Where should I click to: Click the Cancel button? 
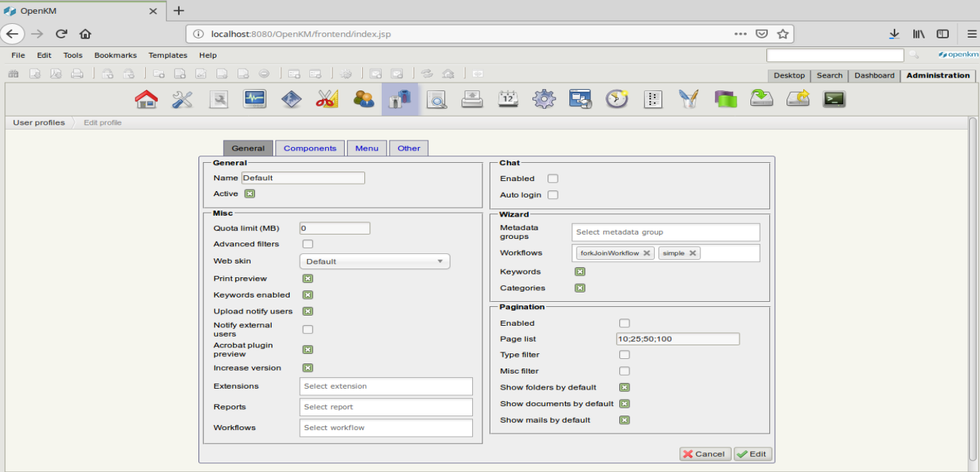(x=705, y=454)
